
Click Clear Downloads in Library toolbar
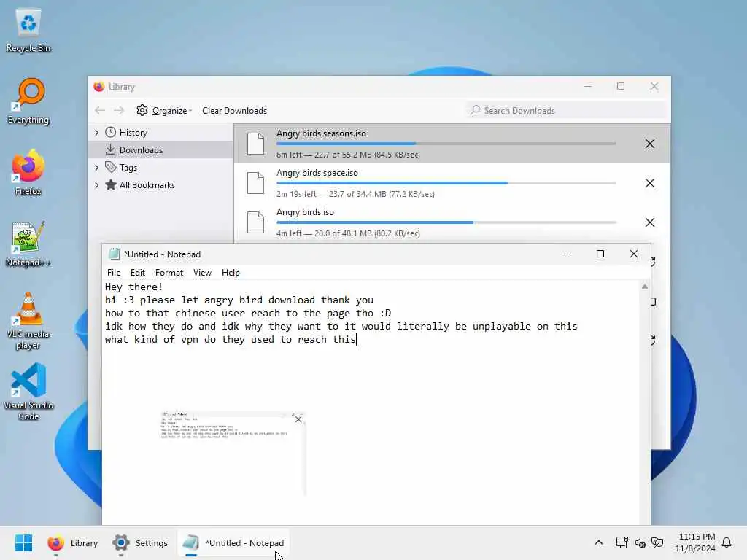point(234,111)
